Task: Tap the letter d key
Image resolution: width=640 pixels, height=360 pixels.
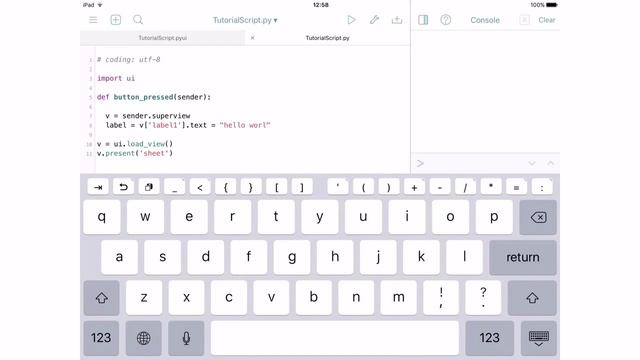Action: 206,257
